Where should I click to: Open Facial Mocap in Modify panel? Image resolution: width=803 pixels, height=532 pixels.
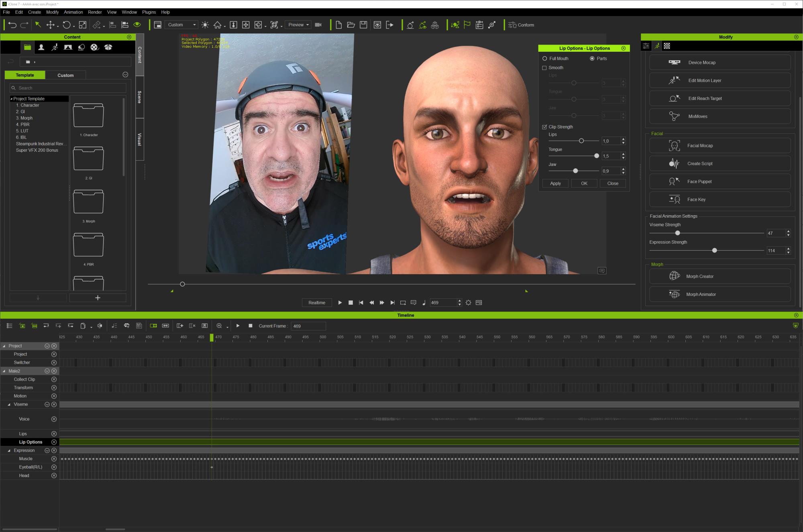[720, 145]
